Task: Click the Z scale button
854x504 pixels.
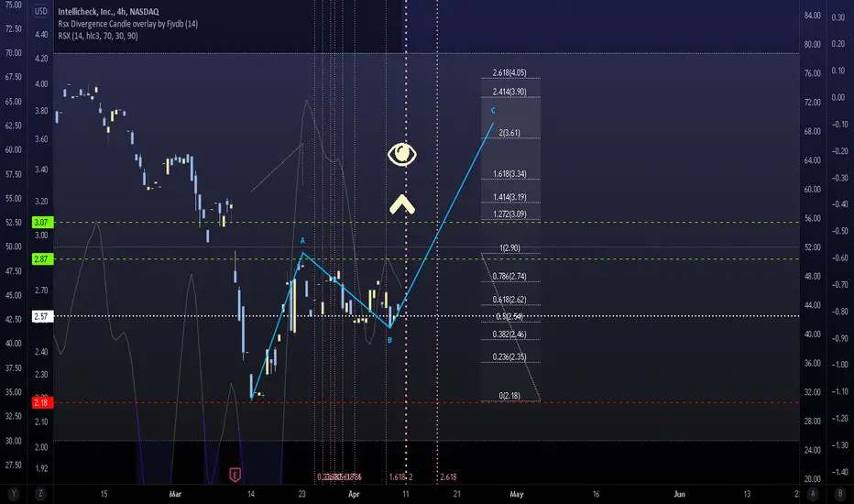Action: click(40, 494)
